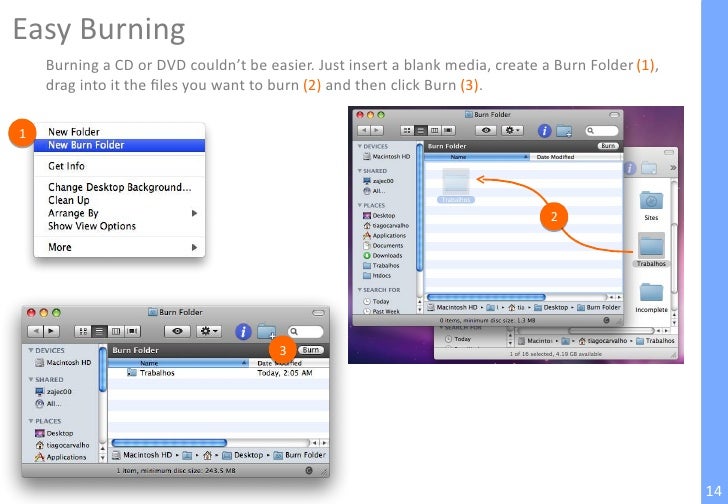Open Action gear menu in window listing Trabalhos
728x504 pixels.
click(209, 331)
